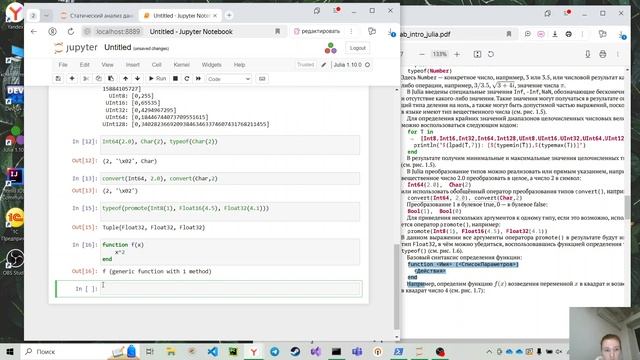The image size is (640, 360).
Task: Click the localhost:8889 address bar
Action: [x=118, y=31]
